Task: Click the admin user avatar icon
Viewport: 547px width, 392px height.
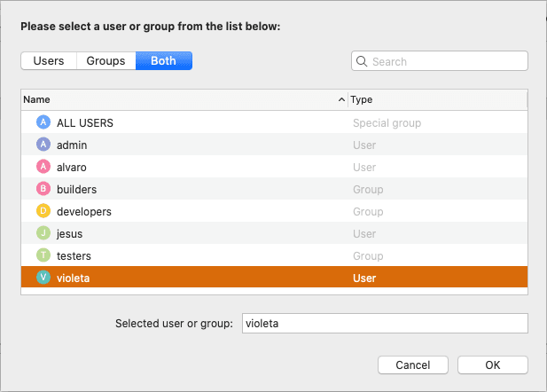Action: [x=43, y=145]
